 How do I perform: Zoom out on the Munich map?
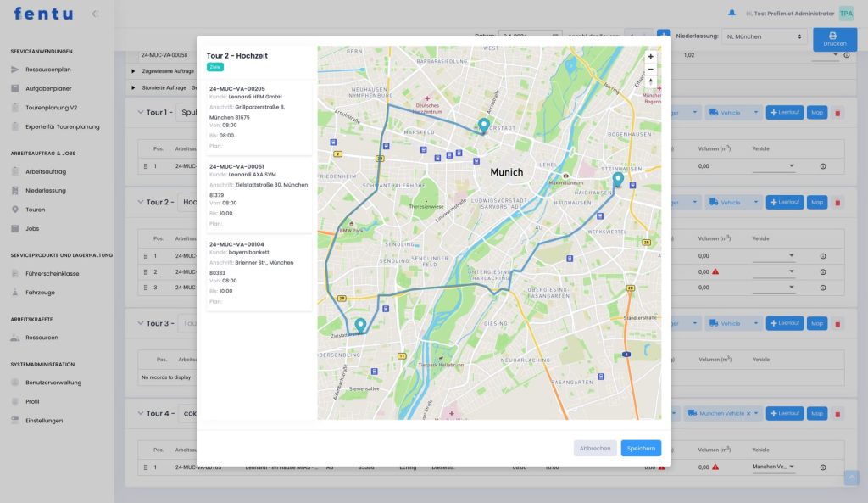[650, 69]
